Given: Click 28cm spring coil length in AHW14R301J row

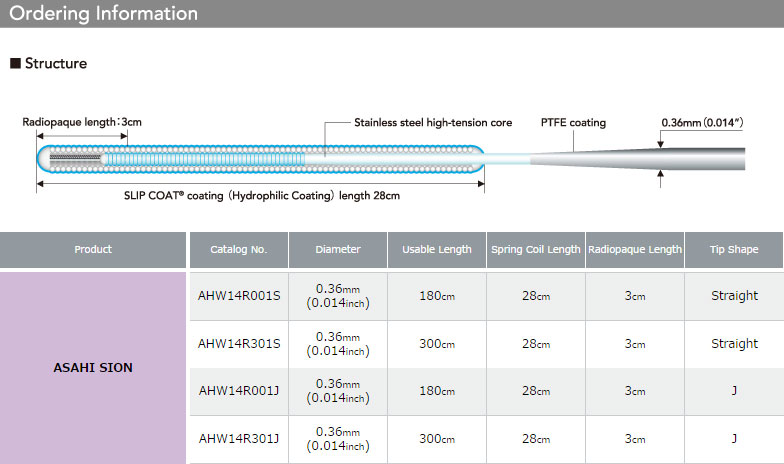Looking at the screenshot, I should (x=536, y=439).
